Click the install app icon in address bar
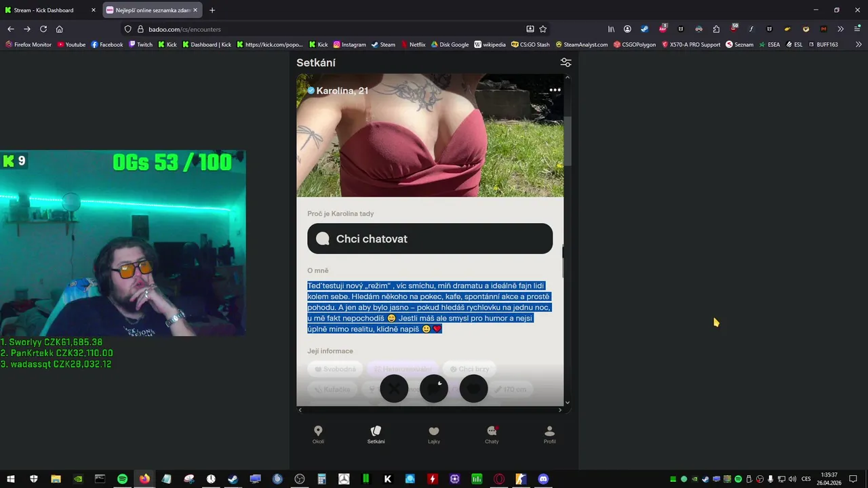868x488 pixels. [530, 29]
